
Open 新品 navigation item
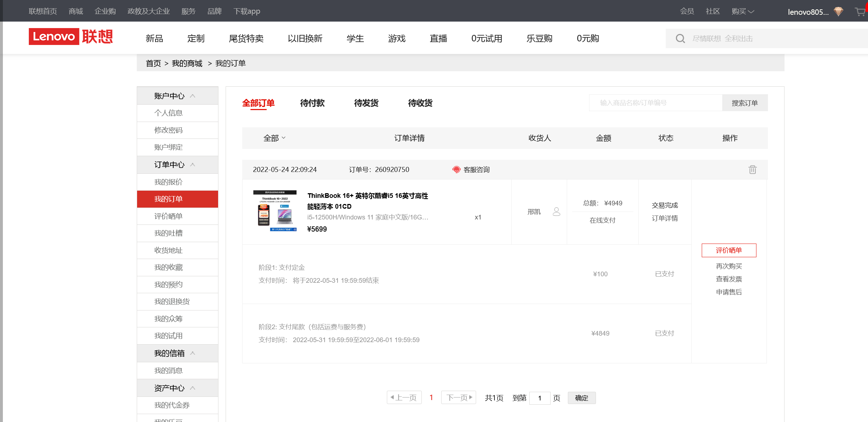coord(154,38)
